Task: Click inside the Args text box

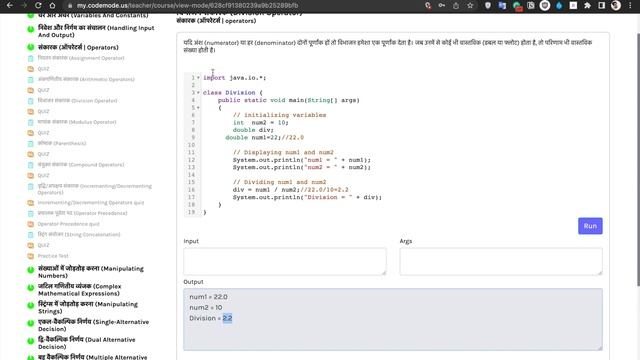Action: (501, 261)
